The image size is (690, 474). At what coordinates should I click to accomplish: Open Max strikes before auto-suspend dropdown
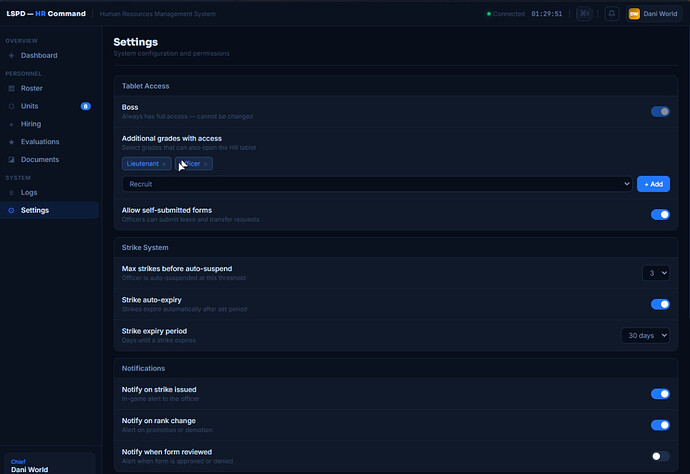click(x=656, y=273)
